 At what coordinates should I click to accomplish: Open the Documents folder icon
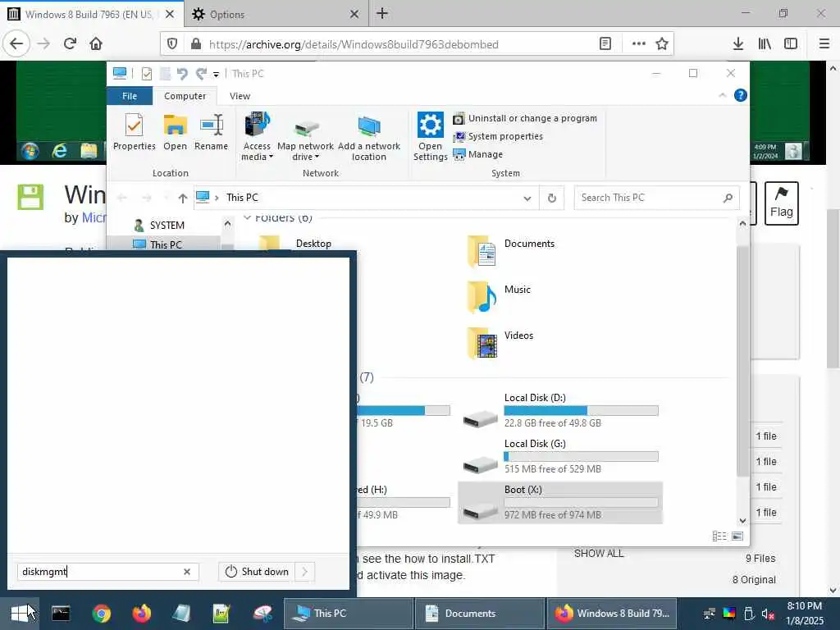(481, 251)
